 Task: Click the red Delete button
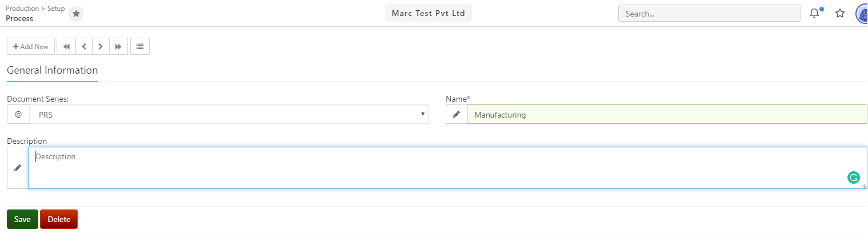click(x=59, y=219)
